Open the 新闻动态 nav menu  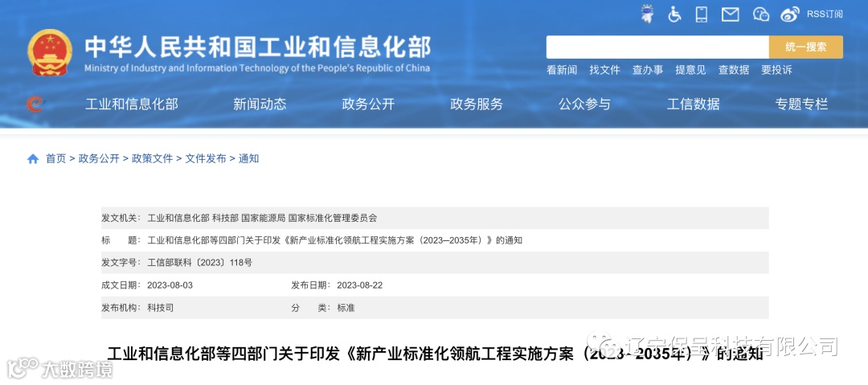pyautogui.click(x=260, y=104)
